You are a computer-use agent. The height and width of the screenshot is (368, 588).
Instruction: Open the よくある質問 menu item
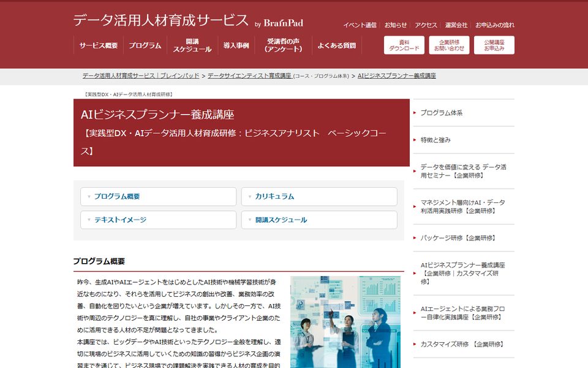click(x=337, y=45)
